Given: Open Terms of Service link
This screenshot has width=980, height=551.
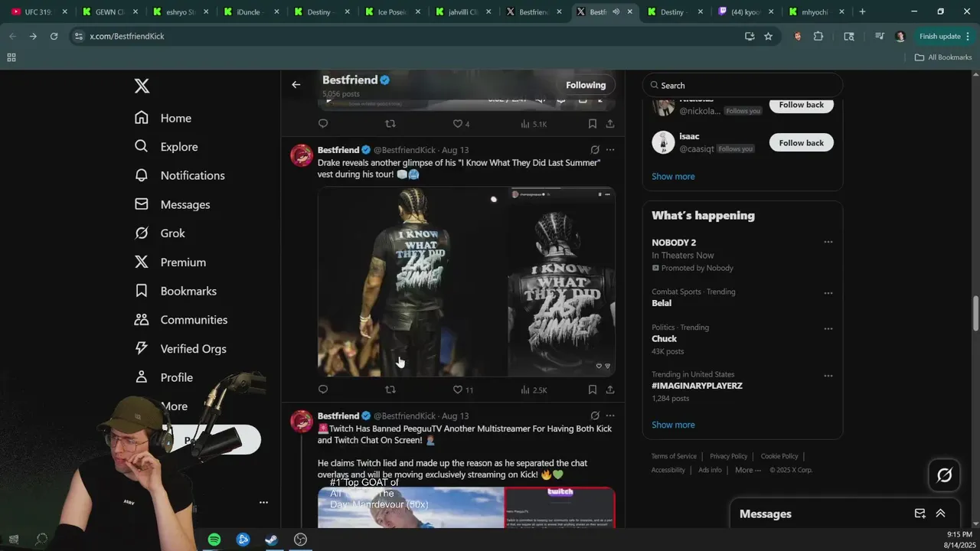Looking at the screenshot, I should click(674, 456).
